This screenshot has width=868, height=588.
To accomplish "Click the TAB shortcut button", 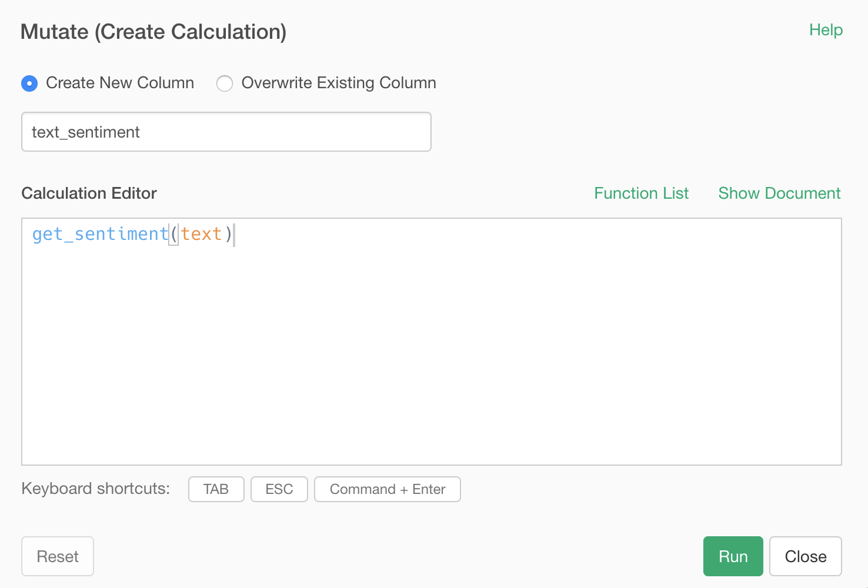I will point(216,489).
